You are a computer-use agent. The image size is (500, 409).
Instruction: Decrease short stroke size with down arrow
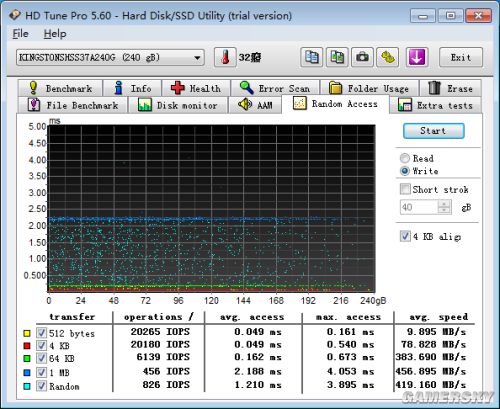444,210
